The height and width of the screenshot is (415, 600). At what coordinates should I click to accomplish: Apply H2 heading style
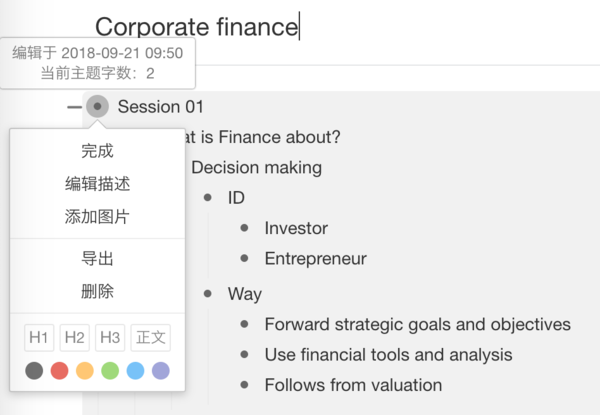(x=75, y=338)
